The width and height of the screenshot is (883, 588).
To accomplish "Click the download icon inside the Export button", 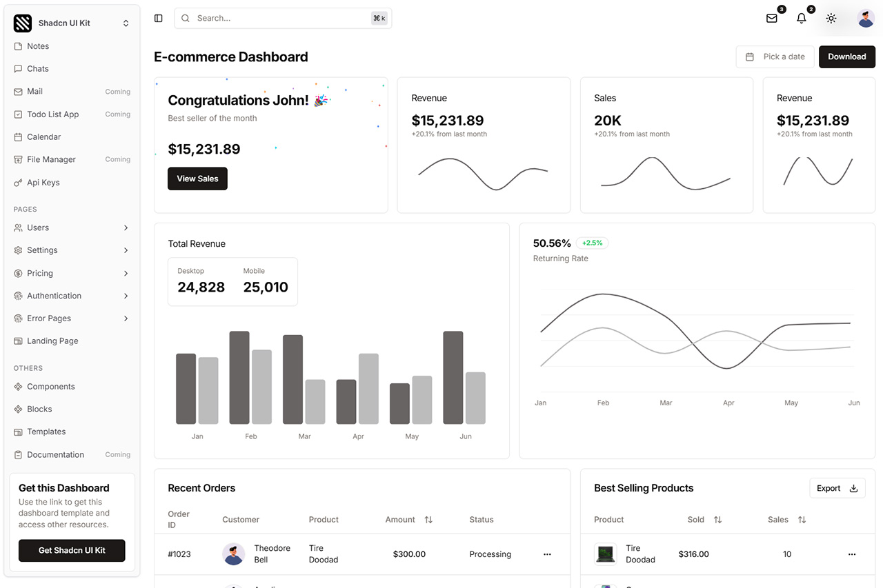I will pos(855,487).
